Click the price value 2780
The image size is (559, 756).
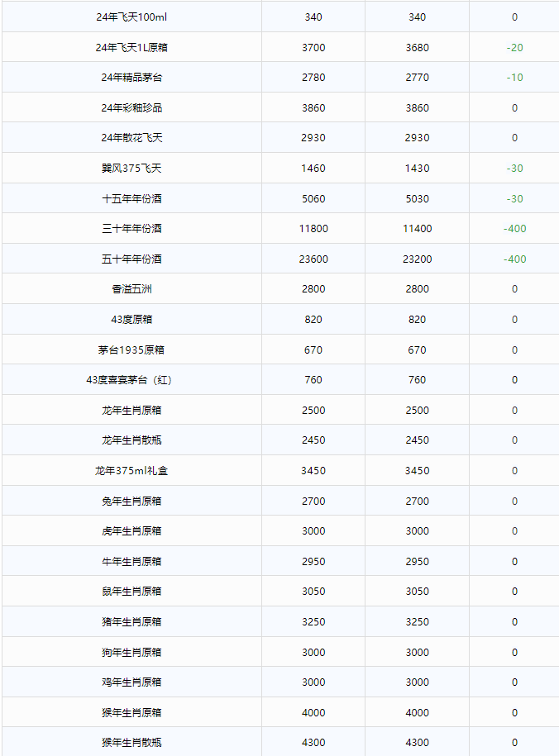pos(313,77)
